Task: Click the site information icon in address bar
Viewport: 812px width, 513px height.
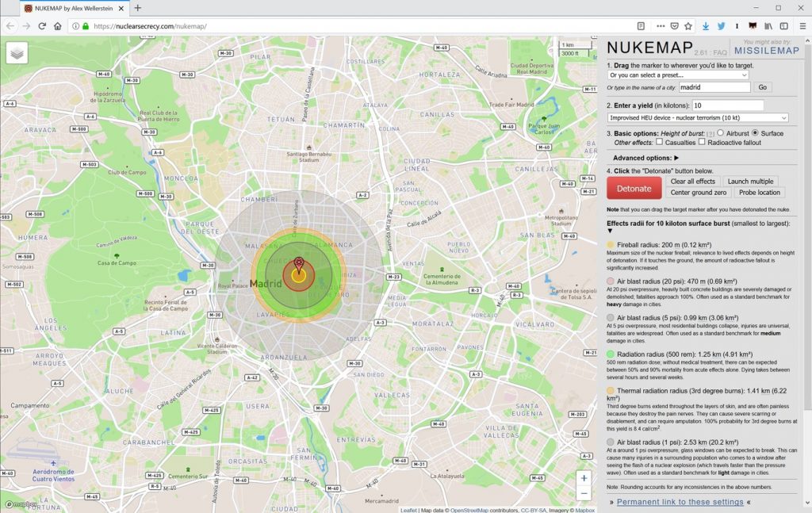Action: click(75, 26)
